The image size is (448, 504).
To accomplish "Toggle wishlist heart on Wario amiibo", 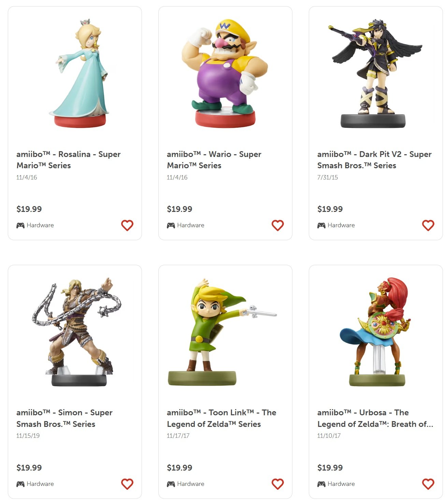I will tap(278, 225).
